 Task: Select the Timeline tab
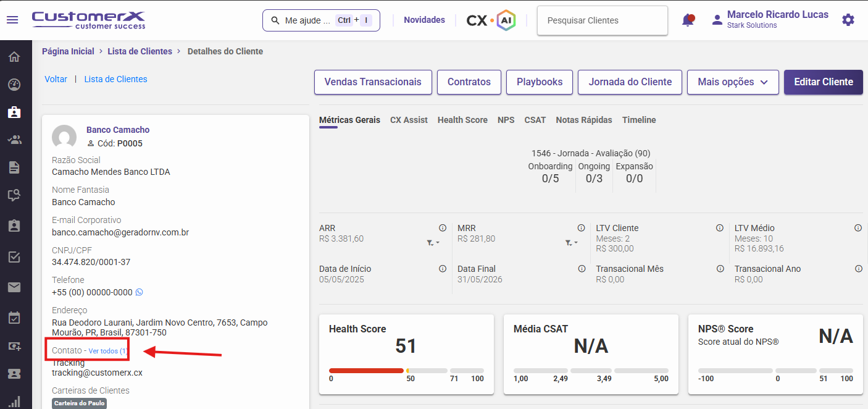[x=639, y=120]
